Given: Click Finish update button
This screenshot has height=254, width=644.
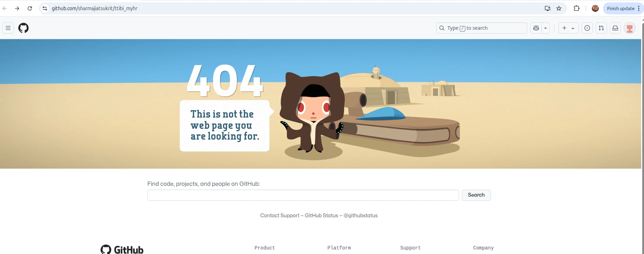Looking at the screenshot, I should click(621, 8).
